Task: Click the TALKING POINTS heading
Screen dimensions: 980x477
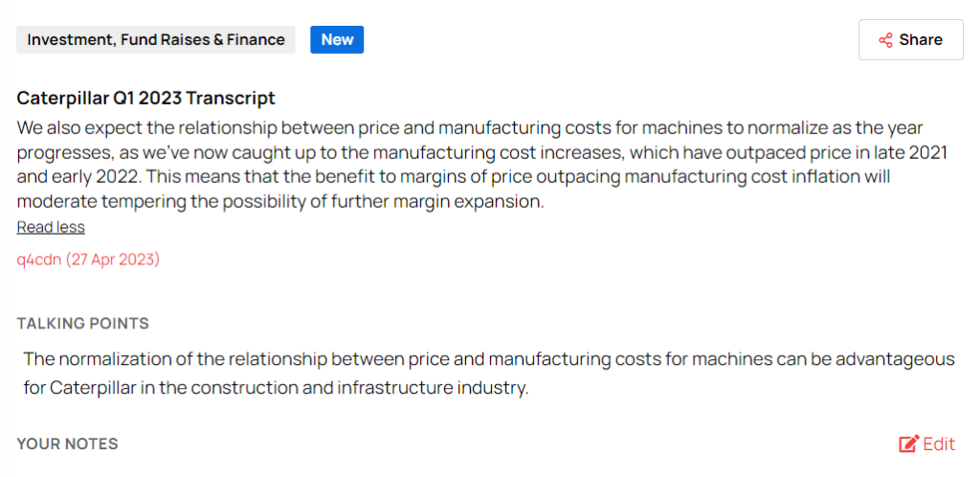Action: (82, 324)
